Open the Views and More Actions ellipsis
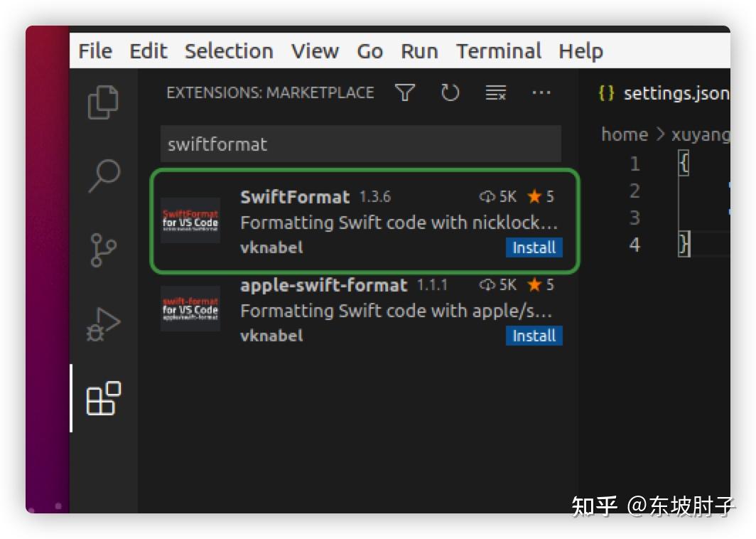This screenshot has width=756, height=539. (541, 92)
